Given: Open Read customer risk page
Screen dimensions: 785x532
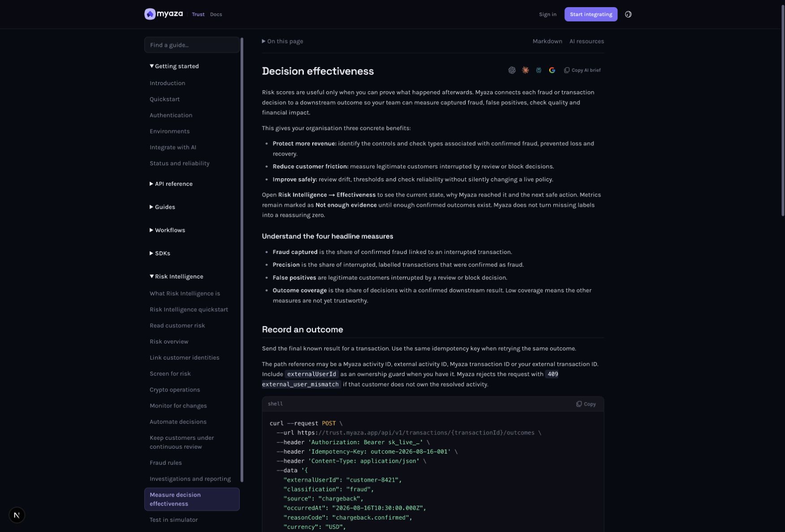Looking at the screenshot, I should click(x=177, y=326).
